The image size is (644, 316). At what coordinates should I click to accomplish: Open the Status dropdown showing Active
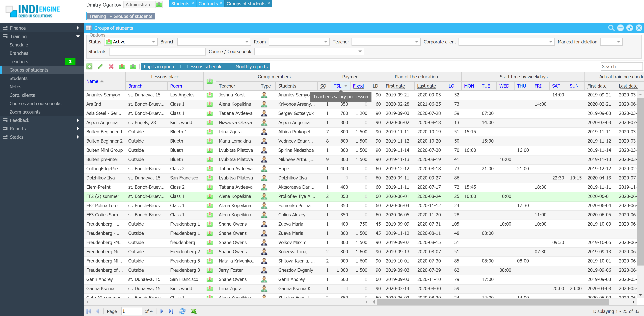tap(153, 42)
